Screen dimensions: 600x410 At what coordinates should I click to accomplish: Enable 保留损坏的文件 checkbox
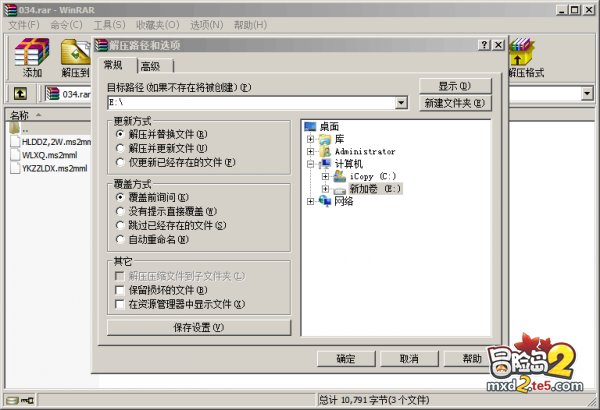tap(120, 290)
